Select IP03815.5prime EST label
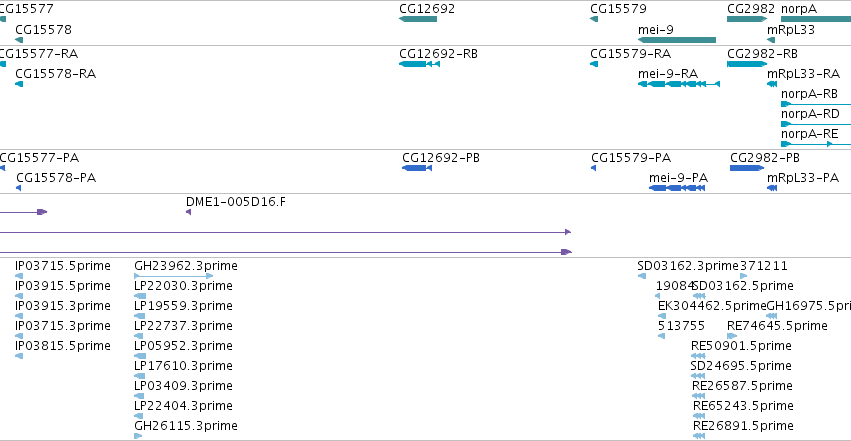851x441 pixels. [x=62, y=346]
